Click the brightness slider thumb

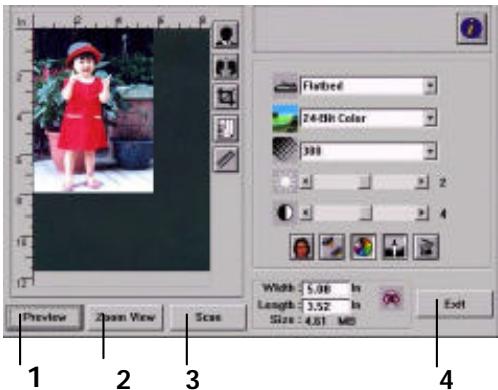[365, 182]
